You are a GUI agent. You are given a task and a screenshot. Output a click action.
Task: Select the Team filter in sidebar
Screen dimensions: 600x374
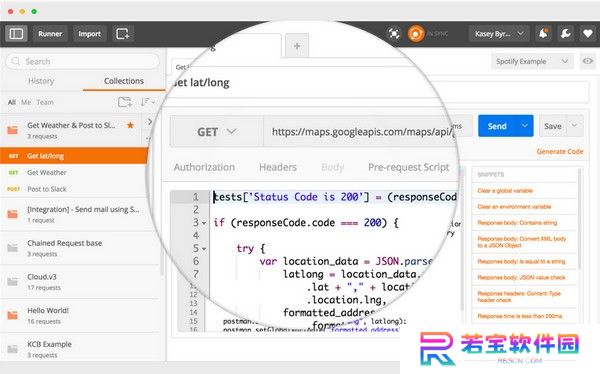(x=45, y=102)
